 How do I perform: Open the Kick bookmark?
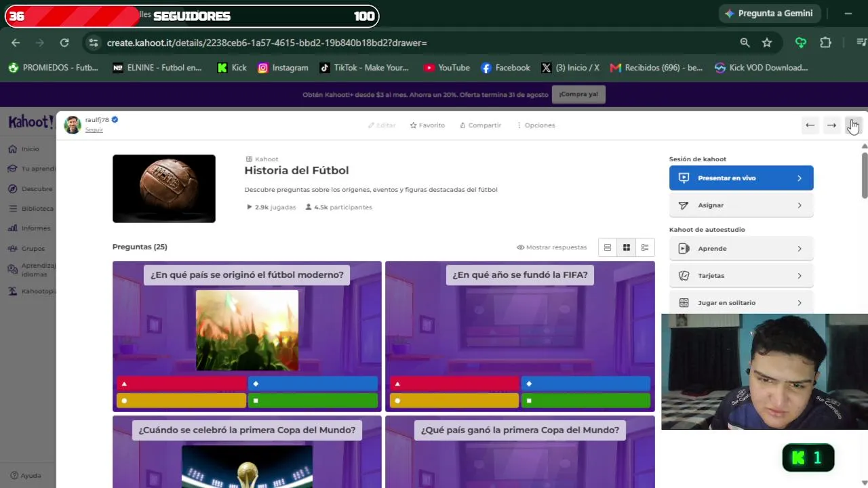(x=232, y=68)
